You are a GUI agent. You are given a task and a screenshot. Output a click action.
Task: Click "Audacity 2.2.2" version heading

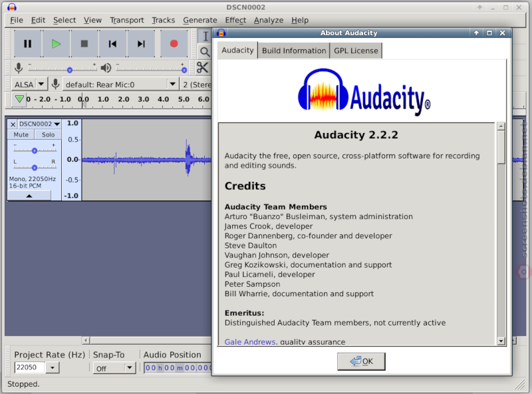point(356,135)
